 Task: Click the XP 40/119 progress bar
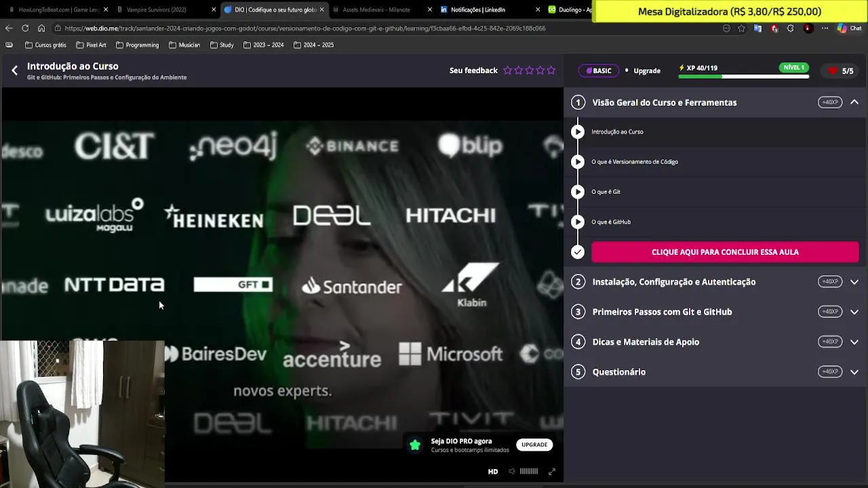[743, 77]
